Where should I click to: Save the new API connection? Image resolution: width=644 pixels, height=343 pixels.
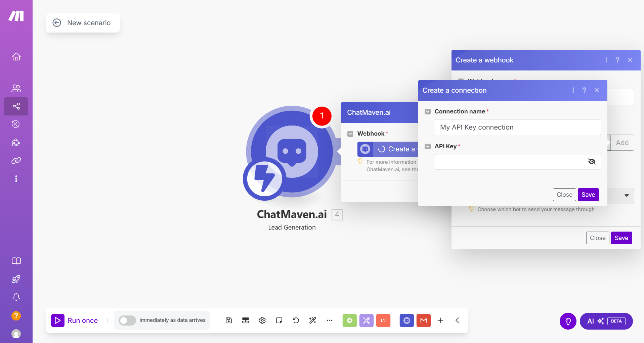[x=588, y=195]
